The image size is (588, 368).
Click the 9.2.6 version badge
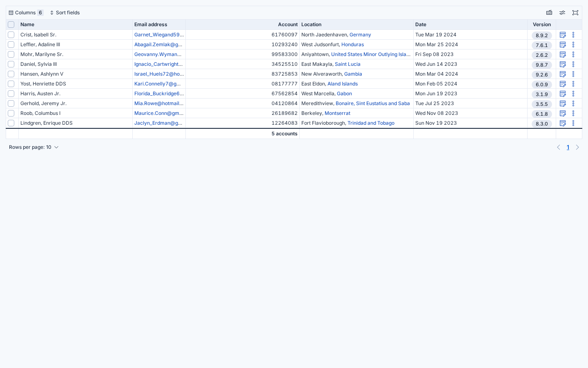coord(542,75)
